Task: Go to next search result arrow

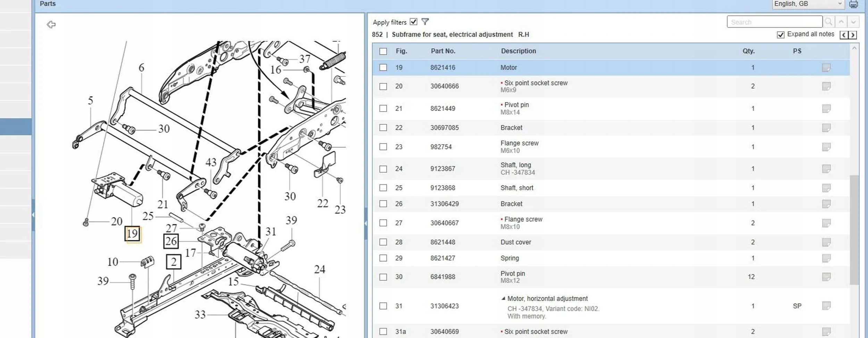Action: 853,22
